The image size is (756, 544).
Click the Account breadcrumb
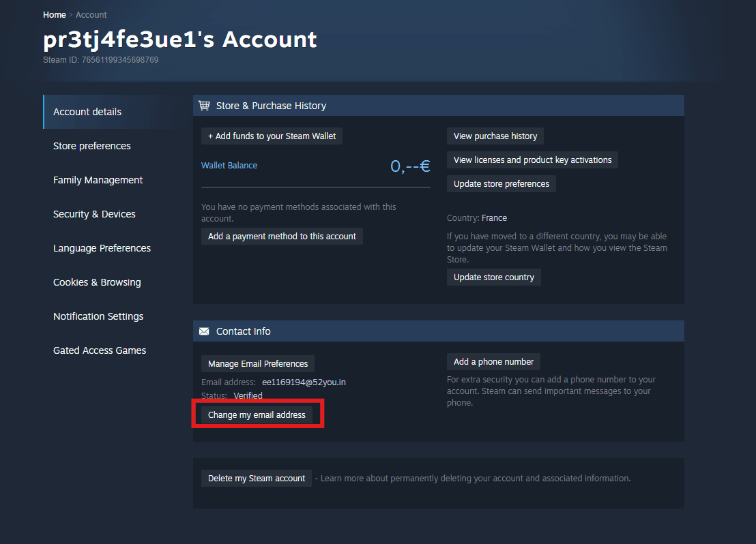coord(91,15)
